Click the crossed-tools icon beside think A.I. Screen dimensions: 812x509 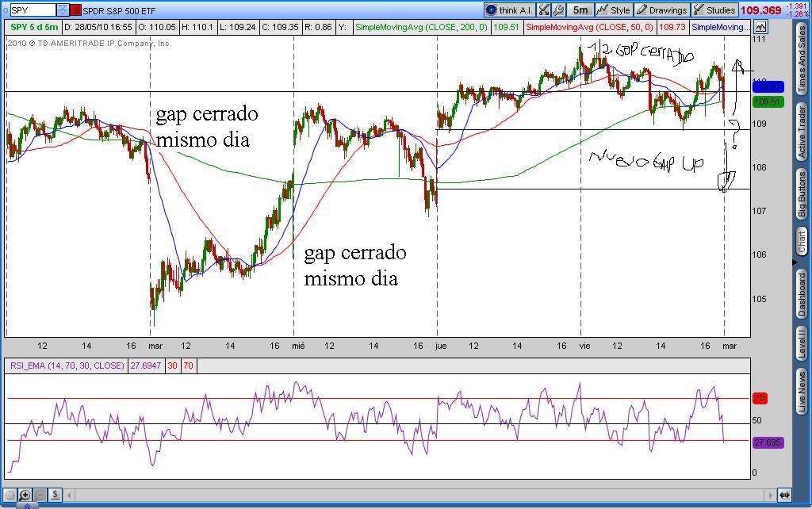(544, 10)
